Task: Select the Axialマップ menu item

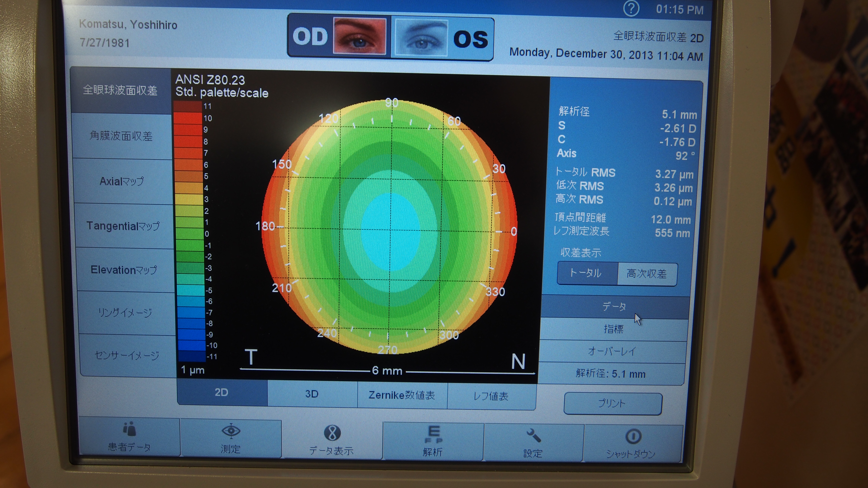Action: tap(122, 181)
